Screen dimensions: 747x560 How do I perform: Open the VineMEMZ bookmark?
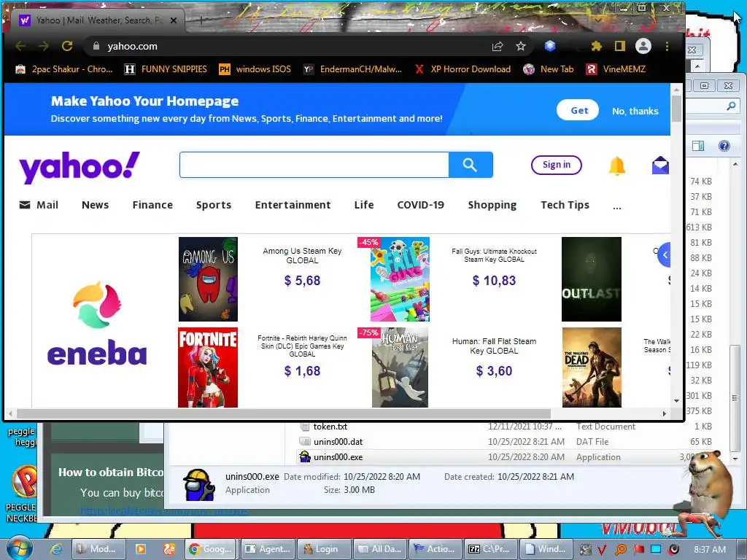(x=616, y=69)
